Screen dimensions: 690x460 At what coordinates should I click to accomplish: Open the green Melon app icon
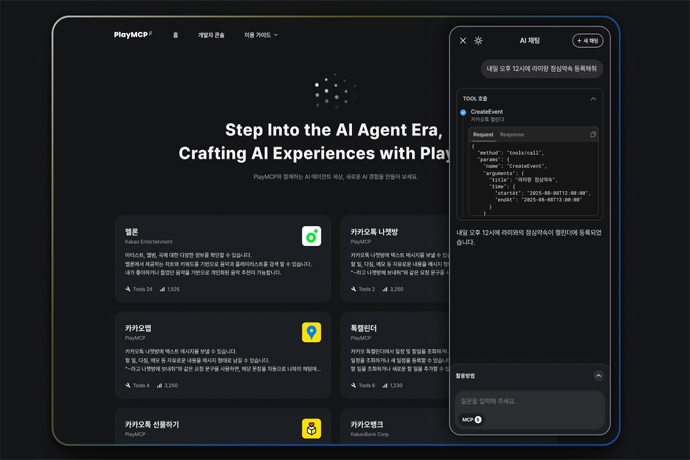(x=312, y=236)
